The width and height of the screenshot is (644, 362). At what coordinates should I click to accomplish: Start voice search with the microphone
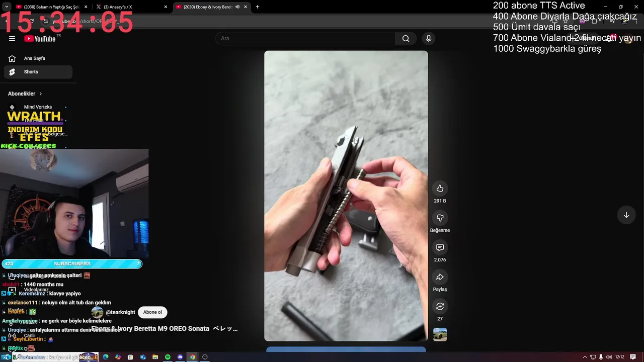pyautogui.click(x=429, y=39)
